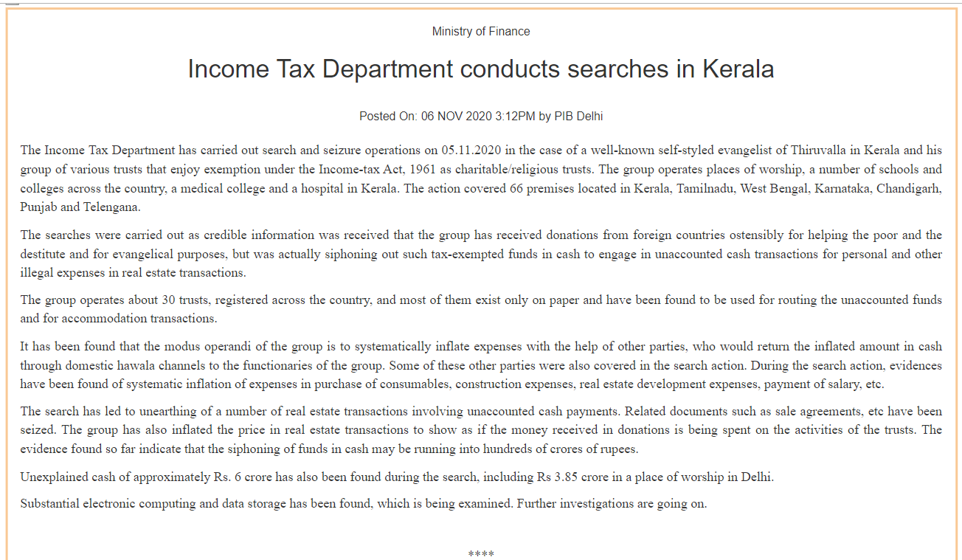Click the small handle above the page's top-left corner
The height and width of the screenshot is (560, 962).
click(13, 4)
